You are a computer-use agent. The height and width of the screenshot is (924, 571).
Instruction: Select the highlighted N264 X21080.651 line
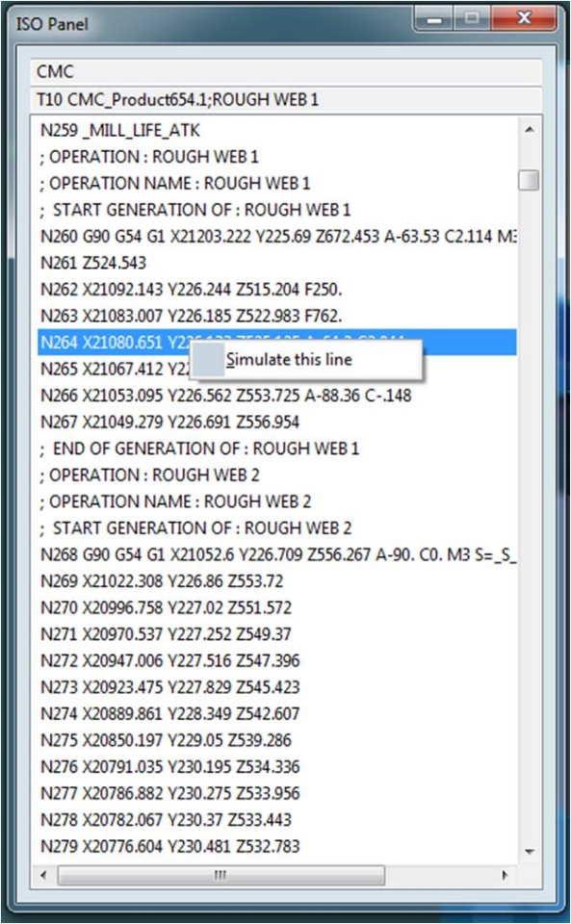click(x=277, y=343)
